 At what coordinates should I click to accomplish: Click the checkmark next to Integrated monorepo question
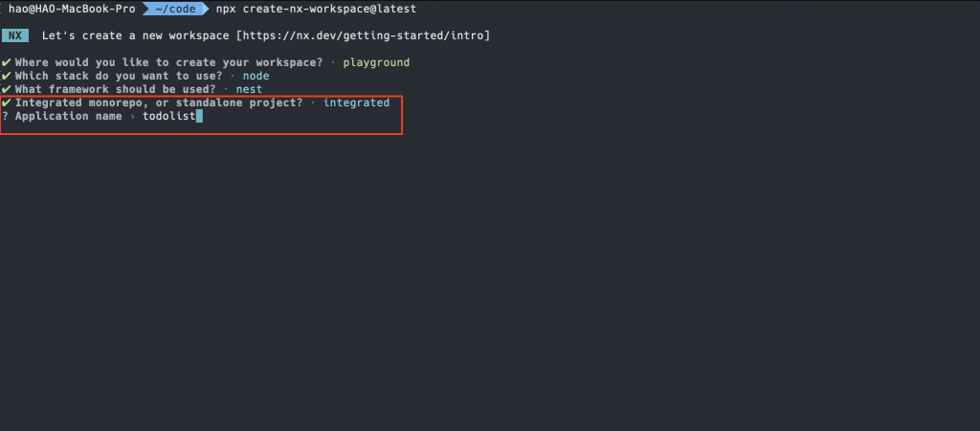click(x=7, y=102)
